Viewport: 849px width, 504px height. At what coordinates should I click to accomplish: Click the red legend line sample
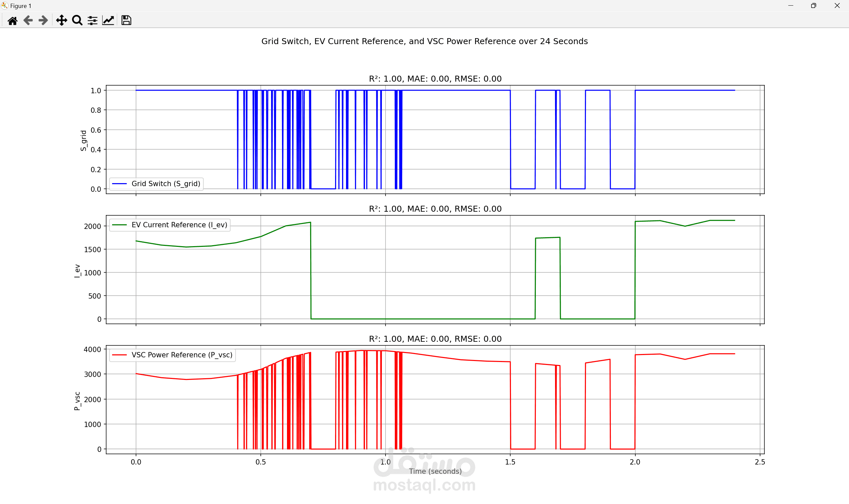click(x=119, y=355)
